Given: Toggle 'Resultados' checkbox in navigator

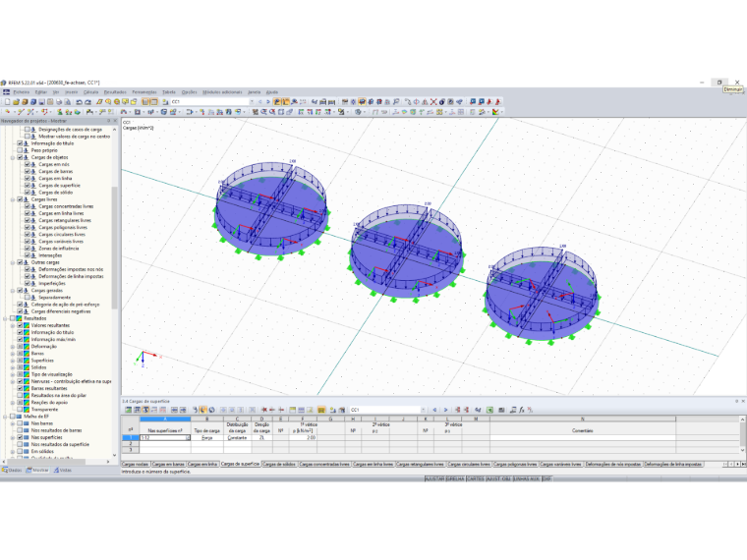Looking at the screenshot, I should coord(14,318).
